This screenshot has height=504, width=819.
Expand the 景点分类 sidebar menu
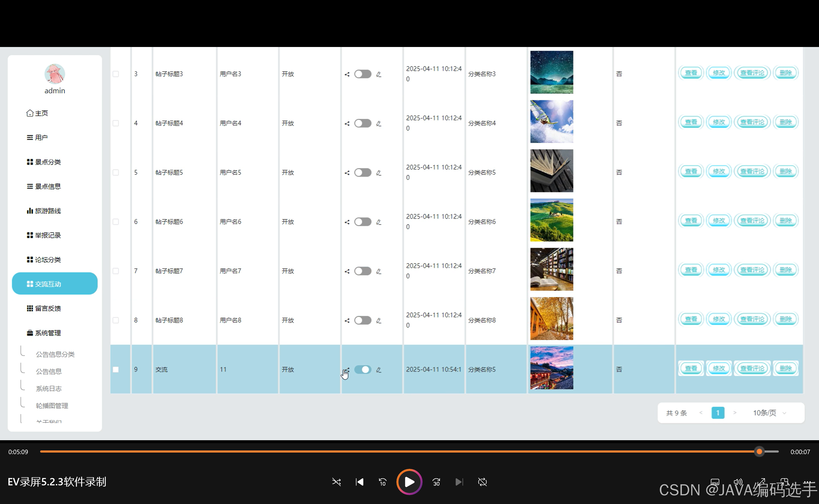[48, 162]
